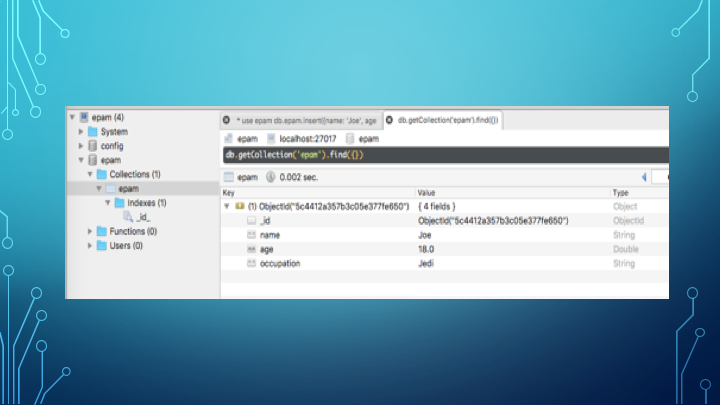Screen dimensions: 720x405
Task: Select the Collections (1) tree item
Action: pyautogui.click(x=135, y=174)
